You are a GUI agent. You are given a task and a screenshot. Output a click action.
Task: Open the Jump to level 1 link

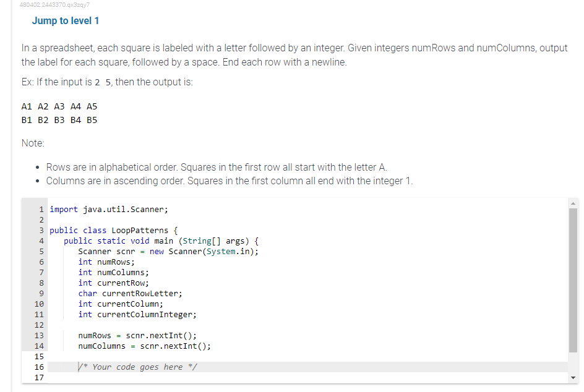(66, 20)
